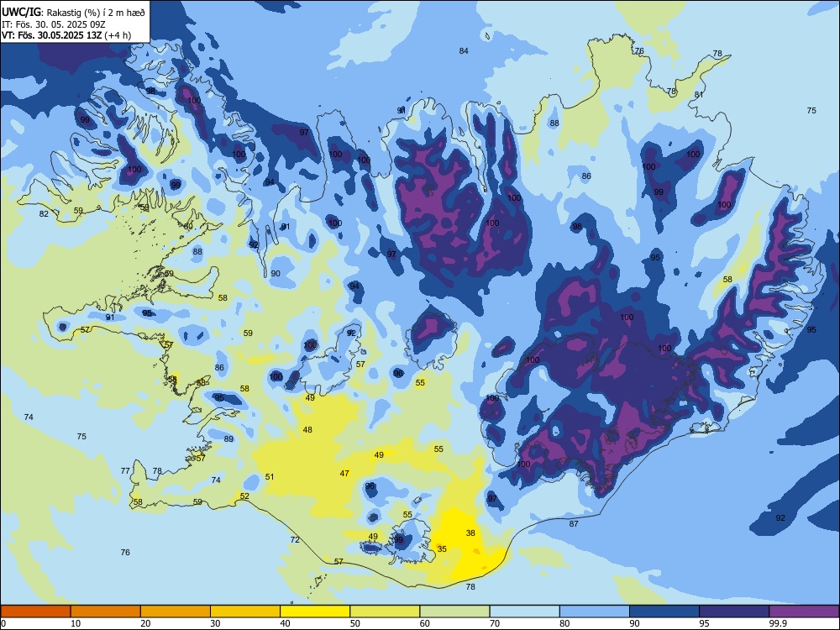This screenshot has height=630, width=840.
Task: Click the pale blue 70–80 legend swatch
Action: pos(524,612)
